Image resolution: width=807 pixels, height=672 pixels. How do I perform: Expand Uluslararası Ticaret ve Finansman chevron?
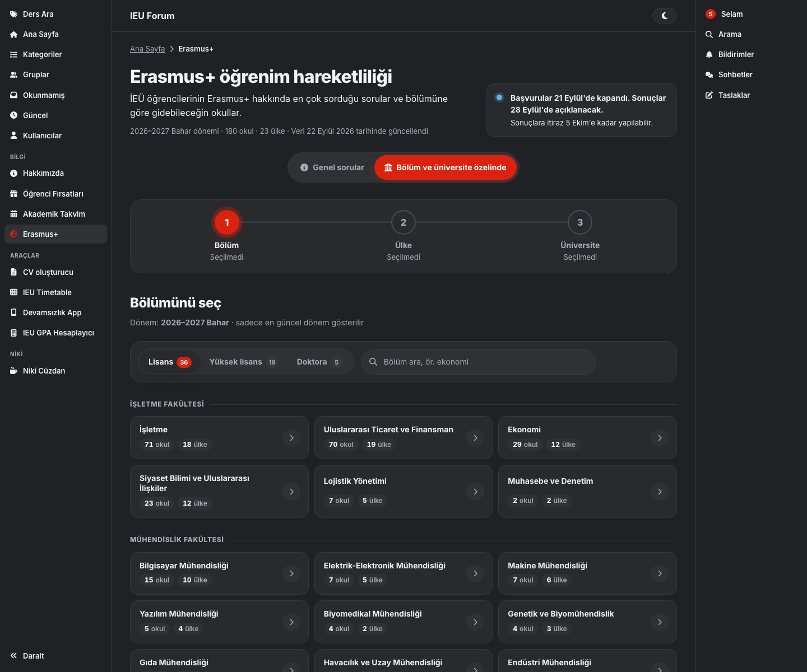click(x=475, y=438)
